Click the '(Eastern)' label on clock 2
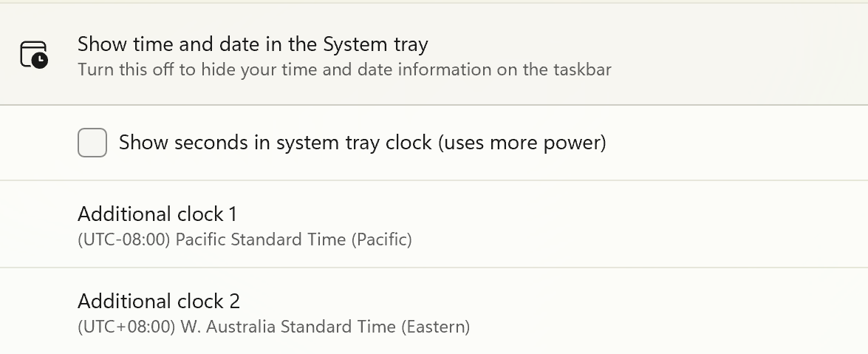Screen dimensions: 868x354 [x=436, y=327]
